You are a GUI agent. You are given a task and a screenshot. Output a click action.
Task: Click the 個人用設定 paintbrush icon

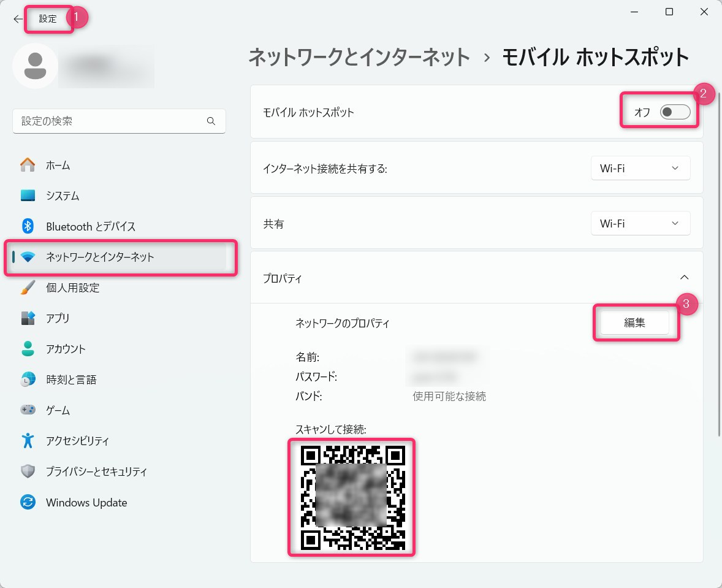[x=28, y=288]
